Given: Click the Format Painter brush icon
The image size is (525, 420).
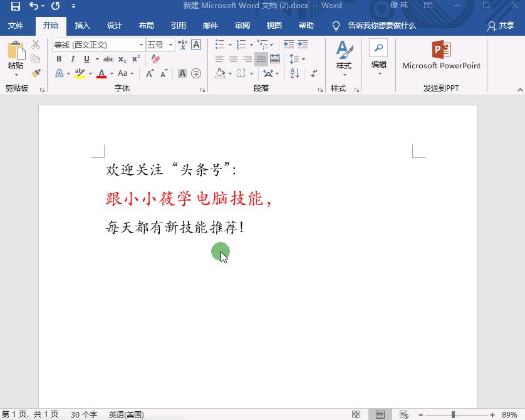Looking at the screenshot, I should 36,73.
